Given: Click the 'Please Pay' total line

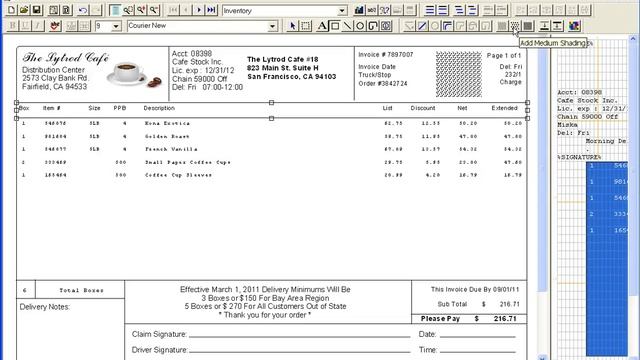Looking at the screenshot, I should click(x=469, y=319).
